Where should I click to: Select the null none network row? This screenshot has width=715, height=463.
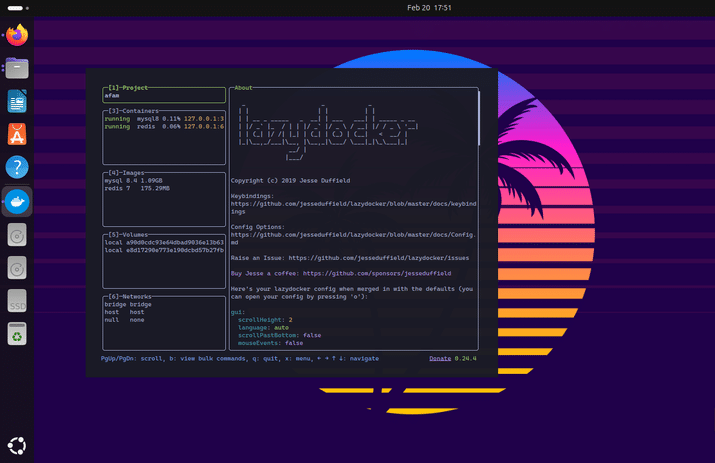164,320
